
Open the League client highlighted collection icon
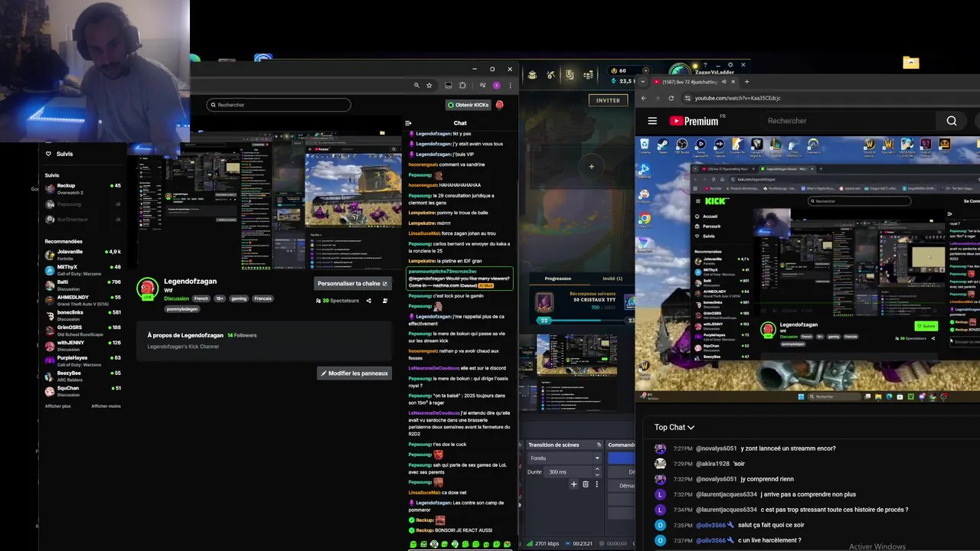570,74
